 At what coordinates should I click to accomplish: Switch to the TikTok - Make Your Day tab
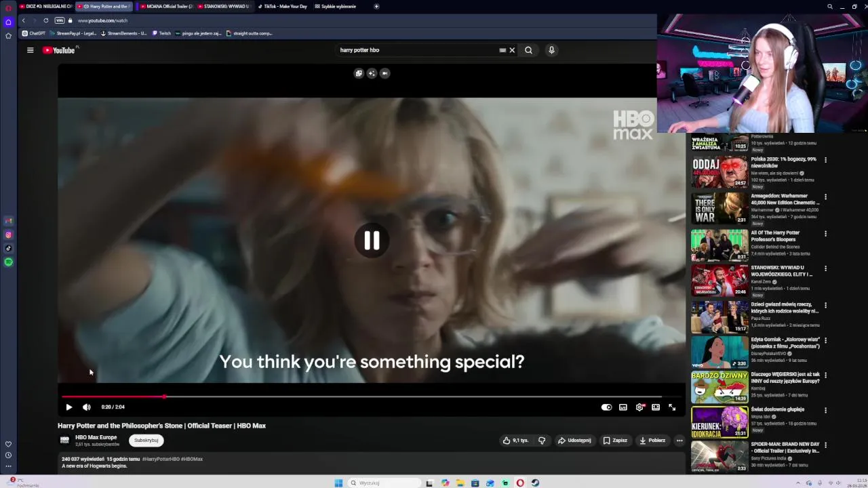click(x=282, y=6)
